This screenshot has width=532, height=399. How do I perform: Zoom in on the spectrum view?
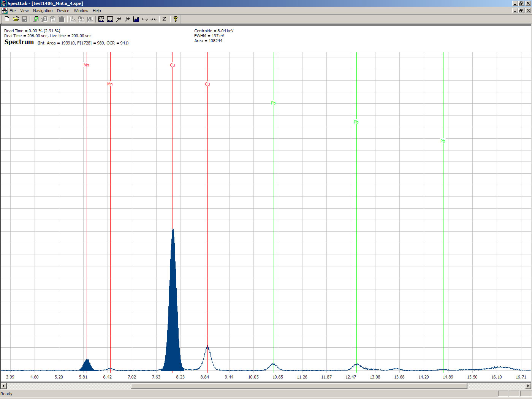click(x=128, y=19)
